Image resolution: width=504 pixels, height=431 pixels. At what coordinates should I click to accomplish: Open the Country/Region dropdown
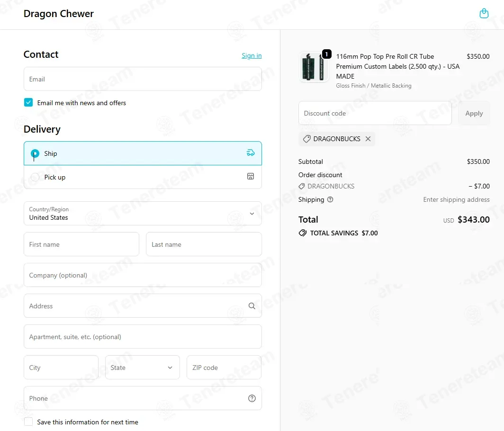point(143,214)
